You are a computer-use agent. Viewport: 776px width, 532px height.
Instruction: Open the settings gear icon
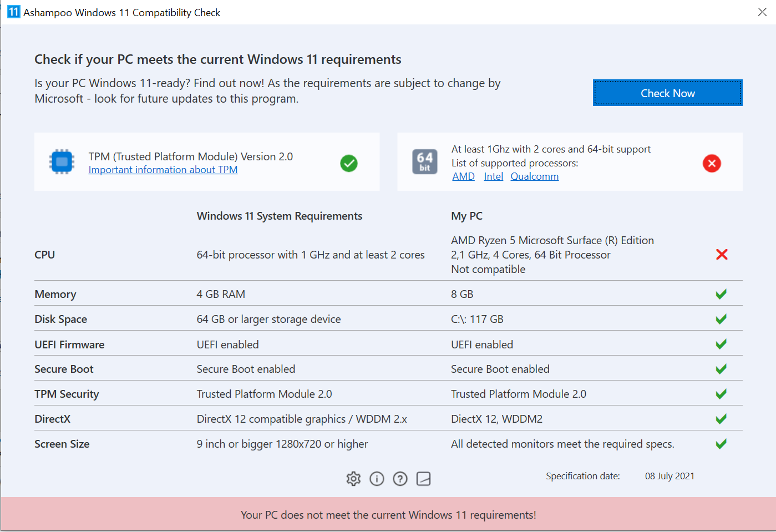[x=353, y=479]
